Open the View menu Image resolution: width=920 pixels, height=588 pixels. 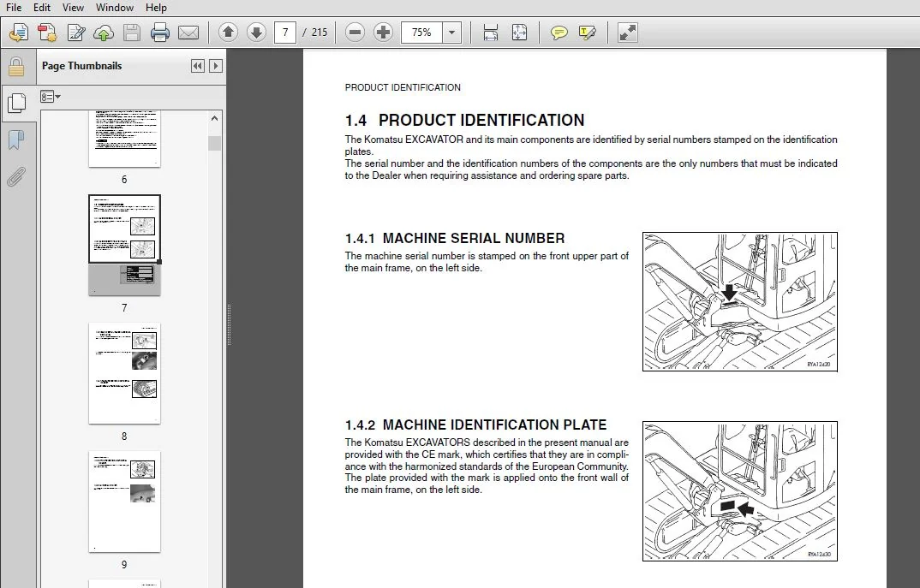73,8
